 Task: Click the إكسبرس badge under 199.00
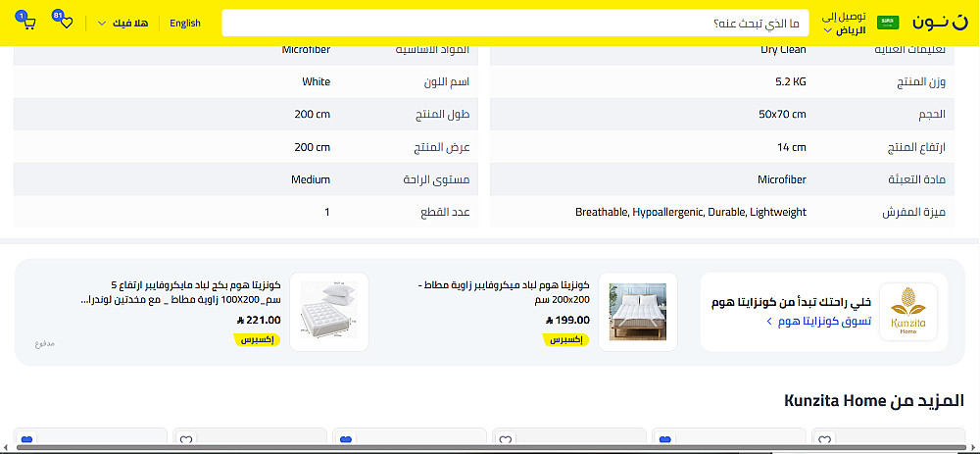566,339
